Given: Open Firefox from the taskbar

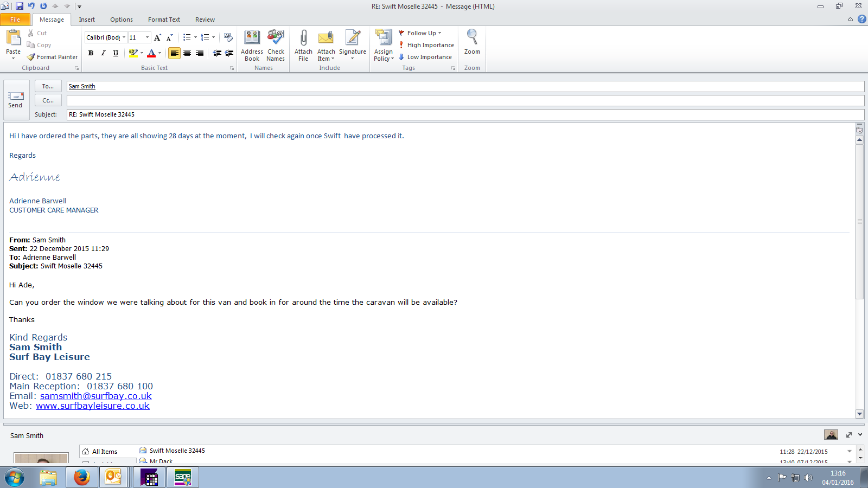Looking at the screenshot, I should tap(81, 477).
